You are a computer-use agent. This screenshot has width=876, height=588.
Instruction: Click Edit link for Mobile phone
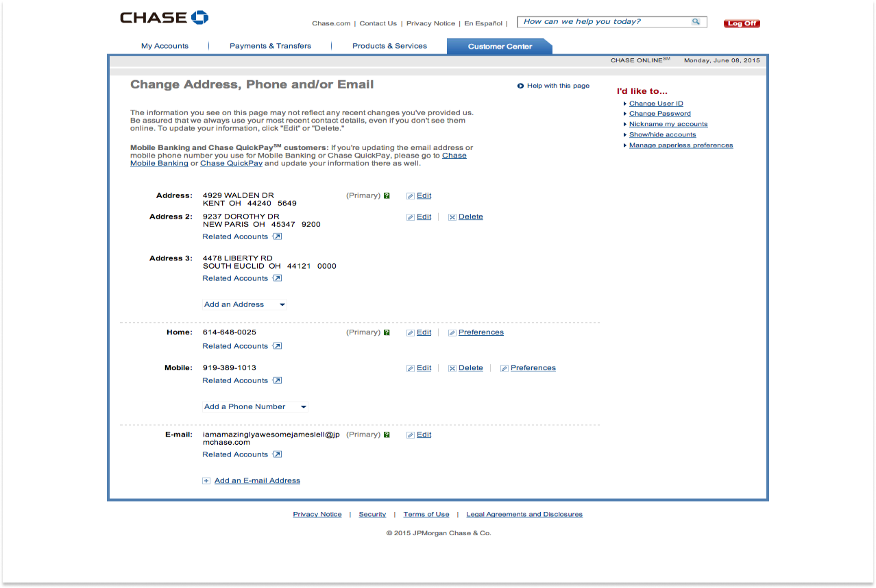(x=424, y=368)
